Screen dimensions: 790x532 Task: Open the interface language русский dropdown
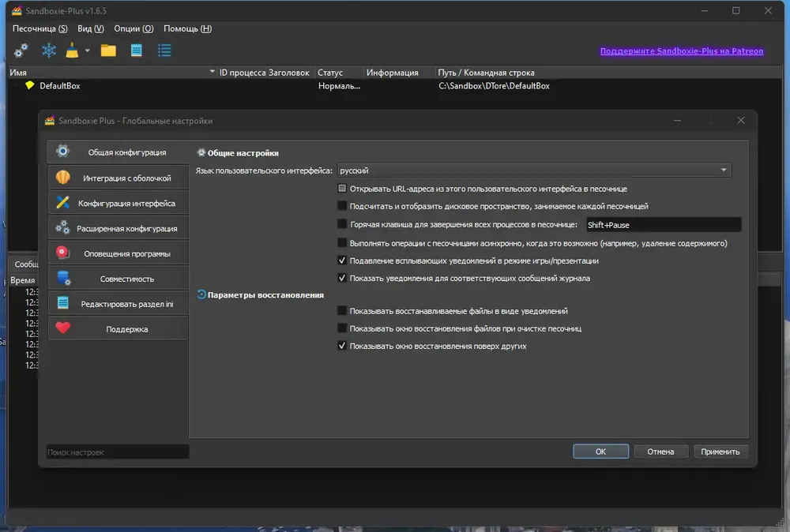pos(534,170)
